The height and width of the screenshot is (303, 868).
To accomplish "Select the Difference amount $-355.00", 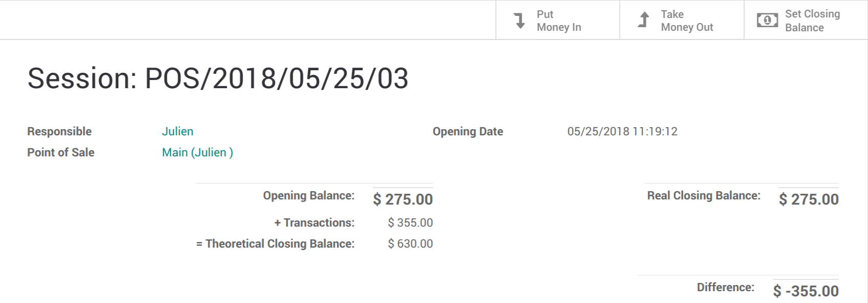I will 807,290.
